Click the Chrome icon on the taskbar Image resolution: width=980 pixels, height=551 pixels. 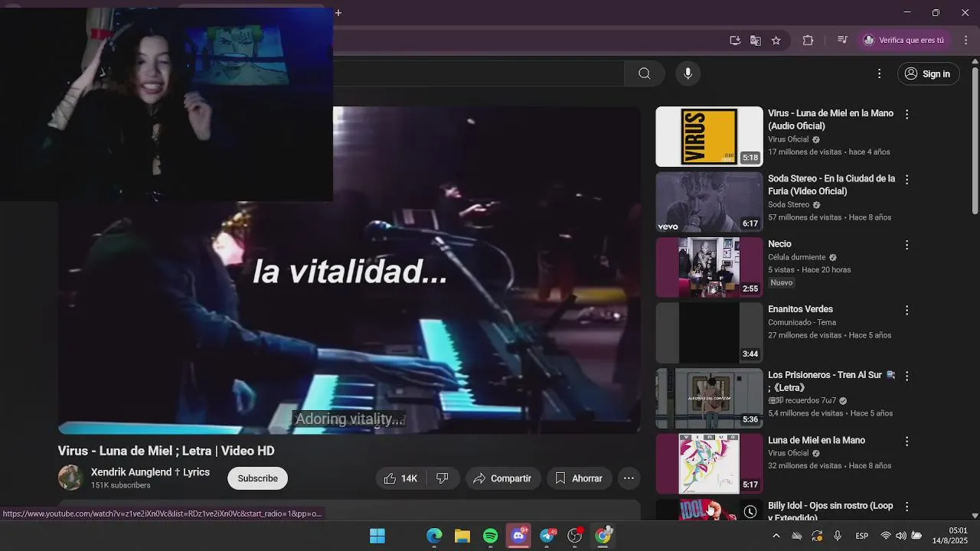coord(603,536)
